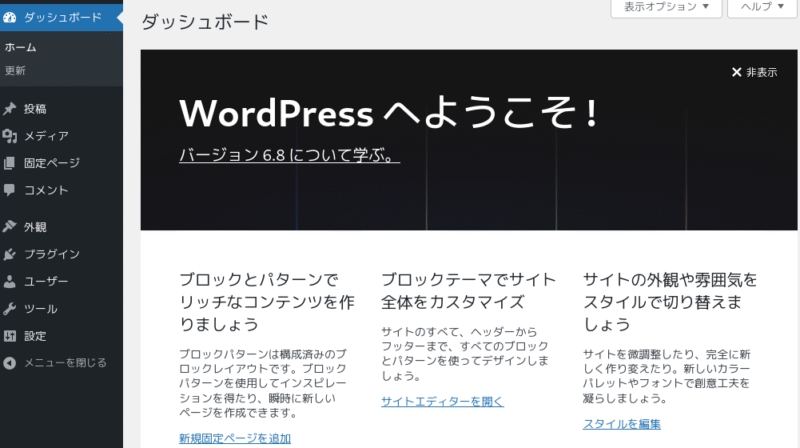Open 更新 in the sidebar submenu
This screenshot has height=448, width=800.
15,70
